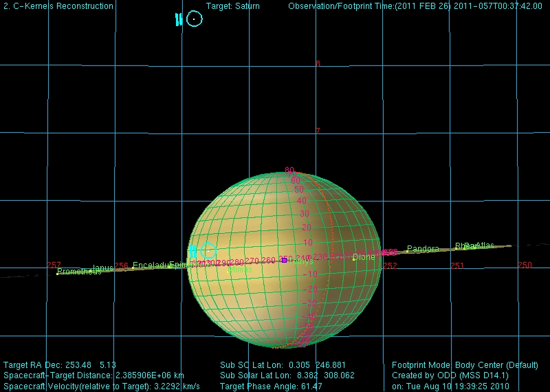Click RA grid label 250

pyautogui.click(x=525, y=265)
